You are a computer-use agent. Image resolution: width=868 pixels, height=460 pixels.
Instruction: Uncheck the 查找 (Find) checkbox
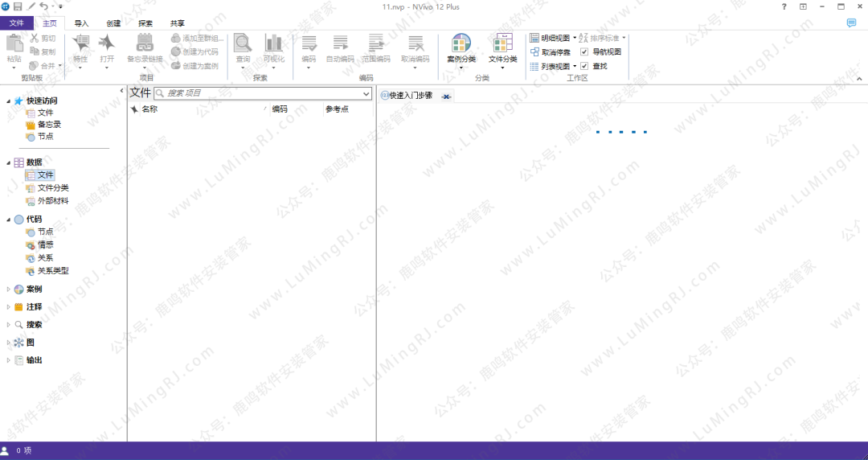point(584,65)
